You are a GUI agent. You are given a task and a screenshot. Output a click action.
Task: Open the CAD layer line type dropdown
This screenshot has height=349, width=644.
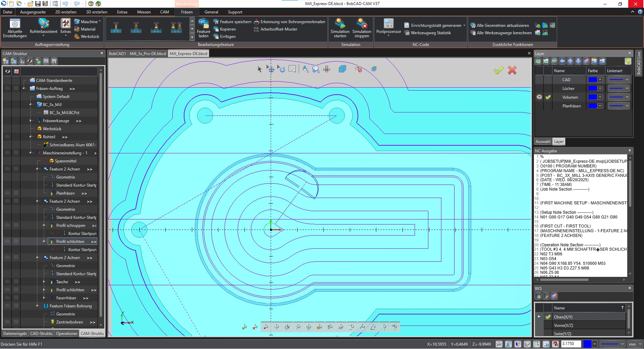click(627, 80)
